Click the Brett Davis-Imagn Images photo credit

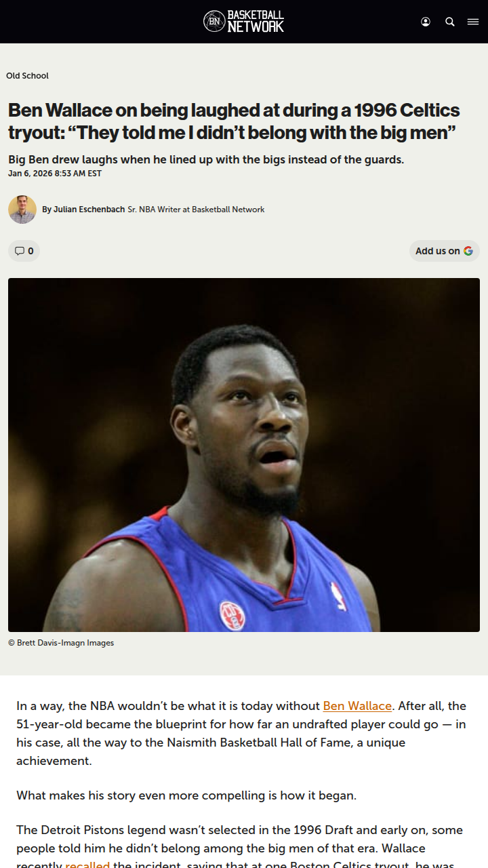pyautogui.click(x=61, y=643)
